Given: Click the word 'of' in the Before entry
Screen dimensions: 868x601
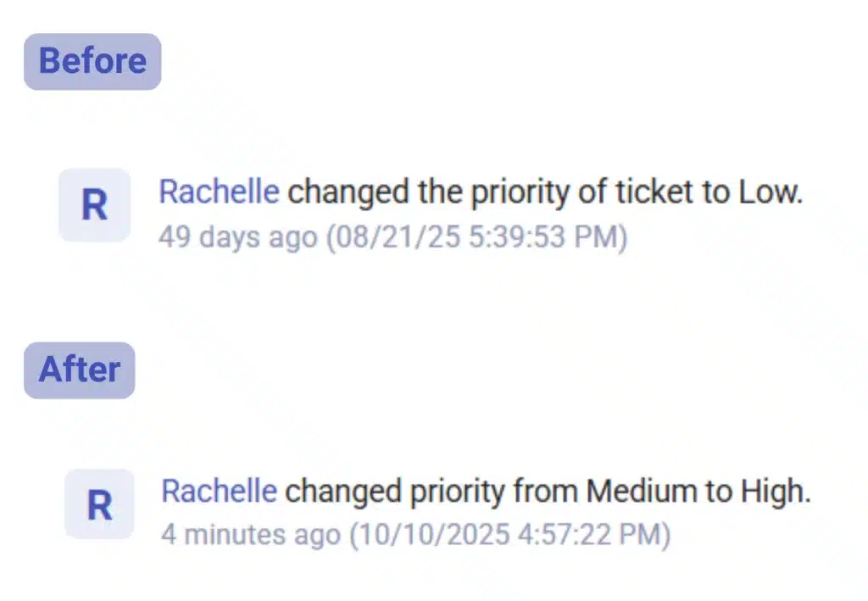Looking at the screenshot, I should pyautogui.click(x=593, y=192).
